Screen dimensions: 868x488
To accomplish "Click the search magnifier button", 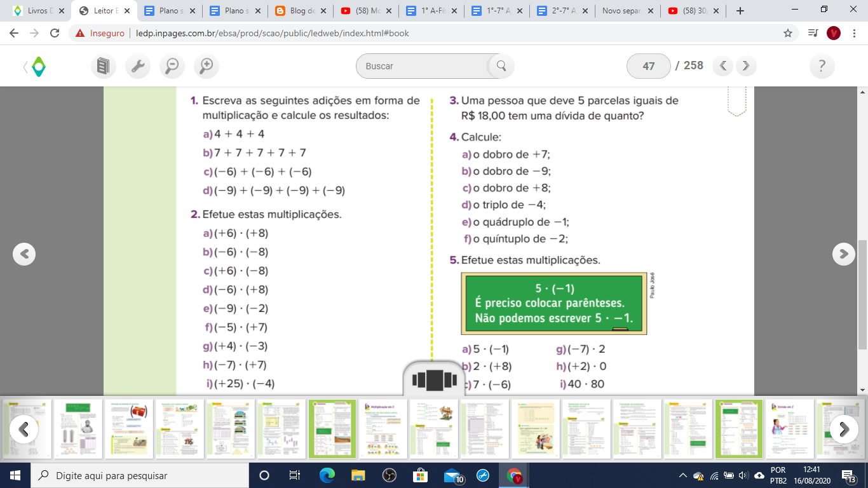I will pyautogui.click(x=501, y=65).
